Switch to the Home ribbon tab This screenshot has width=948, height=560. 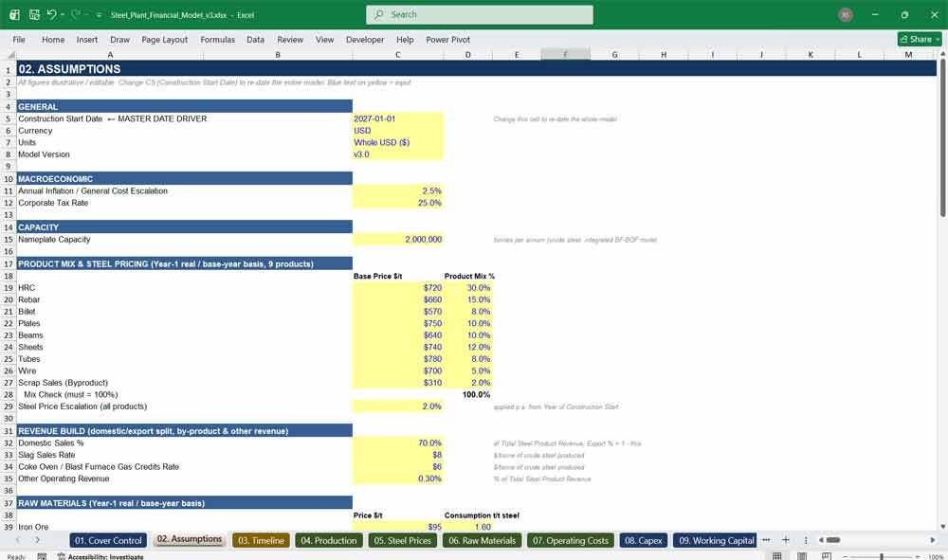pos(53,39)
